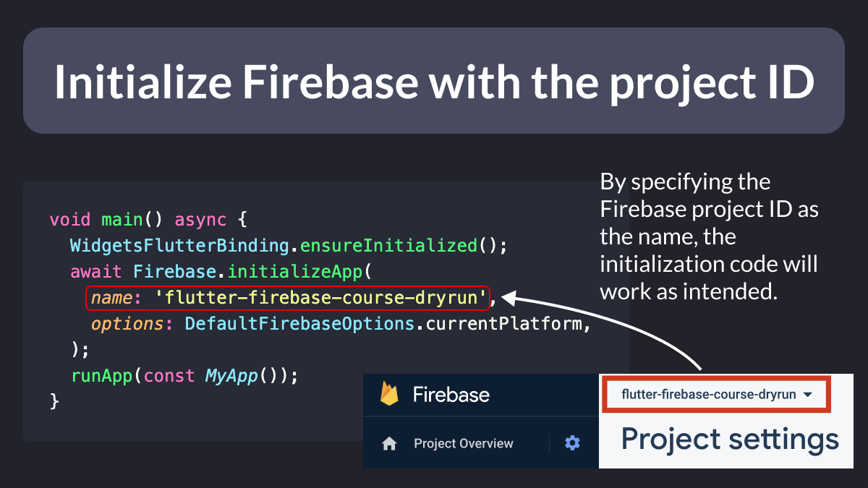Click the 'Initialize Firebase with the project ID' title banner
Viewport: 868px width, 488px height.
pos(434,80)
